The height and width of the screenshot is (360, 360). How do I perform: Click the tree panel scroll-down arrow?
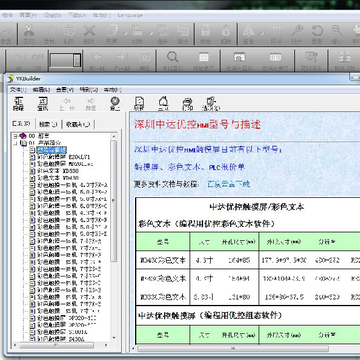coord(114,338)
